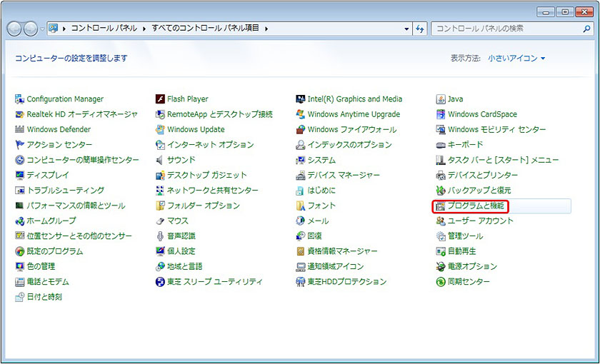Open the 表示方法 小さいアイコン dropdown
Viewport: 600px width, 364px height.
516,59
